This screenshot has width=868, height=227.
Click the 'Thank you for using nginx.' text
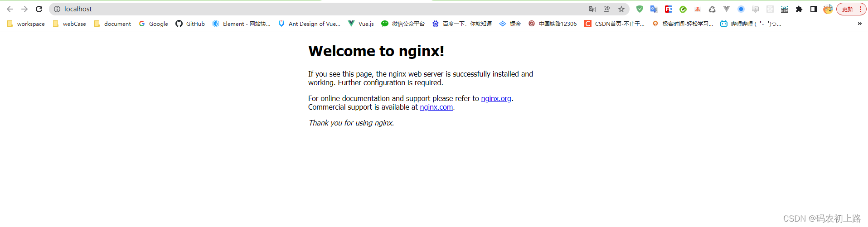pos(351,123)
